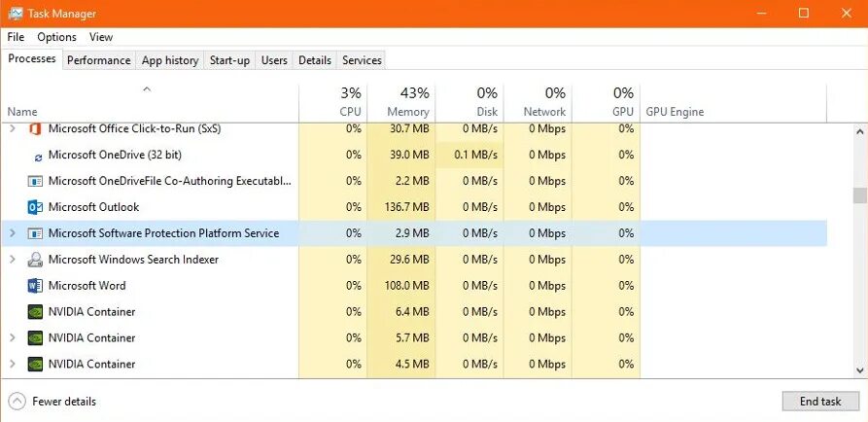Click the Microsoft OneDrive sync icon
Viewport: 868px width, 422px height.
(38, 156)
